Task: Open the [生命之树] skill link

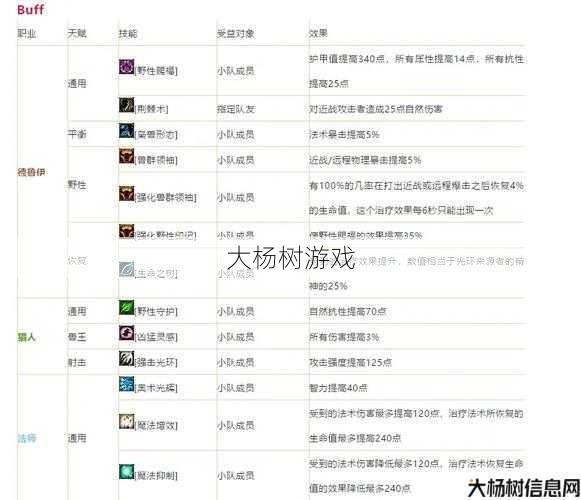Action: point(156,274)
